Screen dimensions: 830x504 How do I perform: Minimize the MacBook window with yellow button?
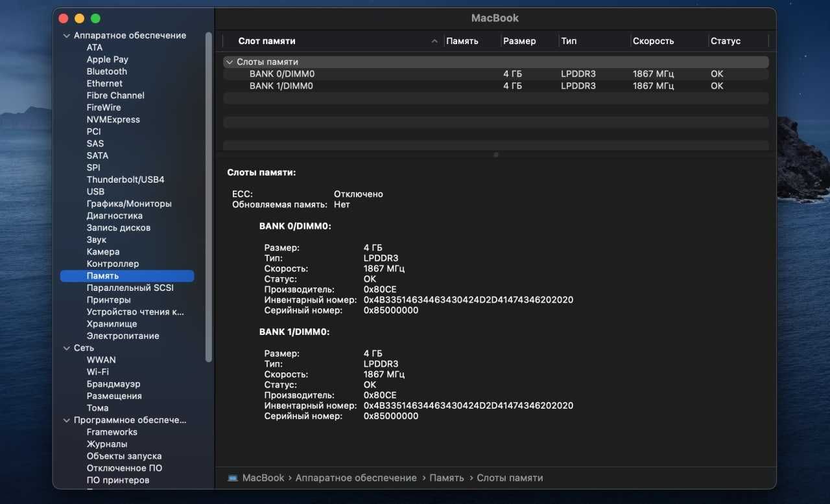click(80, 18)
